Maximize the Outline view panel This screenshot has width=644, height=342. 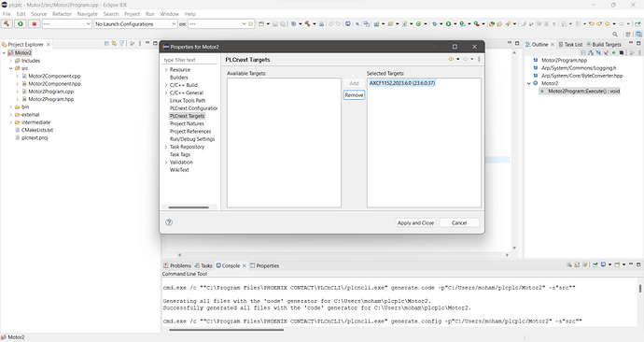pos(638,43)
